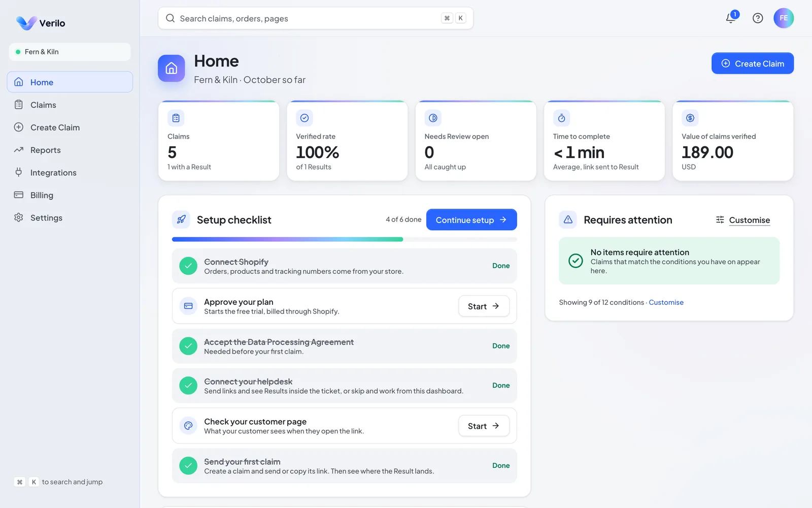
Task: Open the Fern & Kiln store switcher
Action: pos(70,52)
